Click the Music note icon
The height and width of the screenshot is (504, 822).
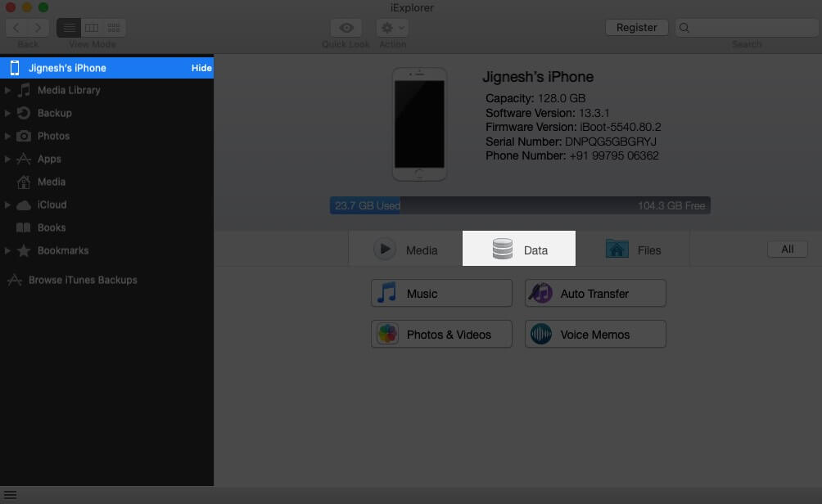pyautogui.click(x=387, y=293)
